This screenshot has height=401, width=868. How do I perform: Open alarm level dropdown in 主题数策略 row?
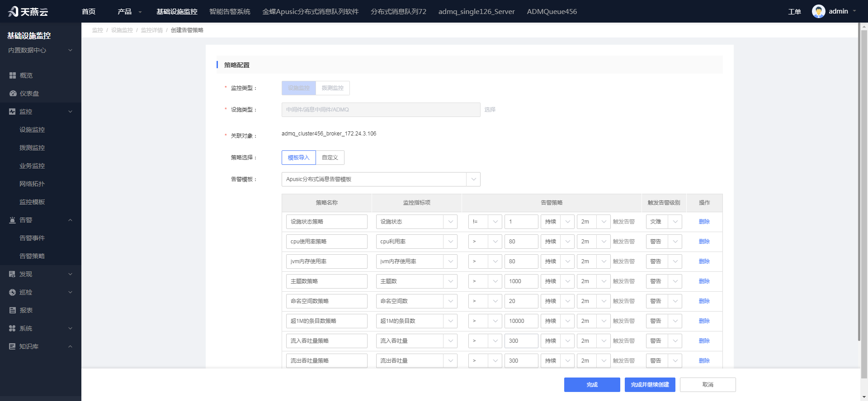tap(664, 281)
